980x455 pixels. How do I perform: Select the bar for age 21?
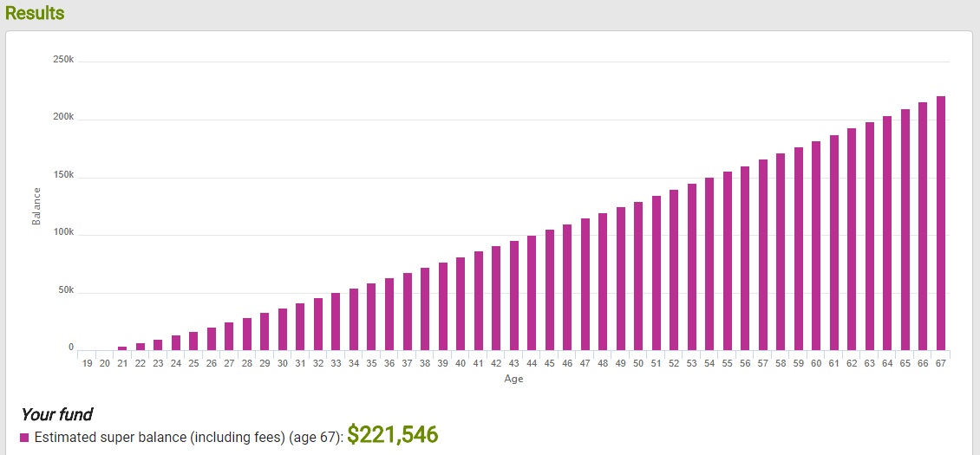[x=122, y=348]
